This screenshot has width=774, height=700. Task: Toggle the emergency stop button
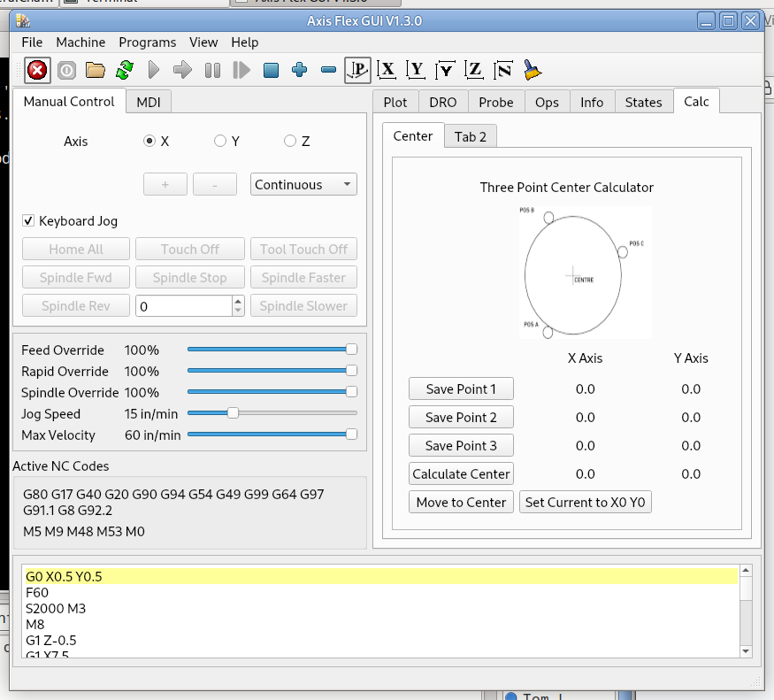point(37,70)
